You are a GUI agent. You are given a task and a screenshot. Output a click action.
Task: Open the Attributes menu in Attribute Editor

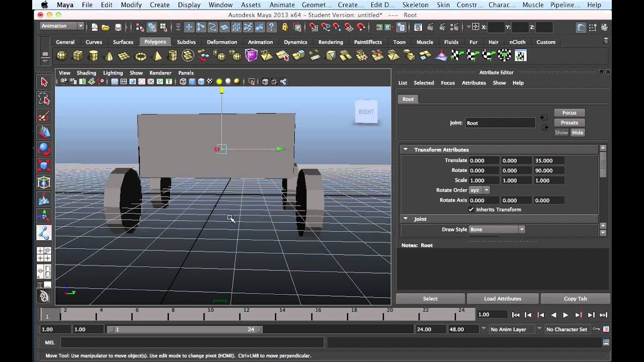click(x=473, y=83)
